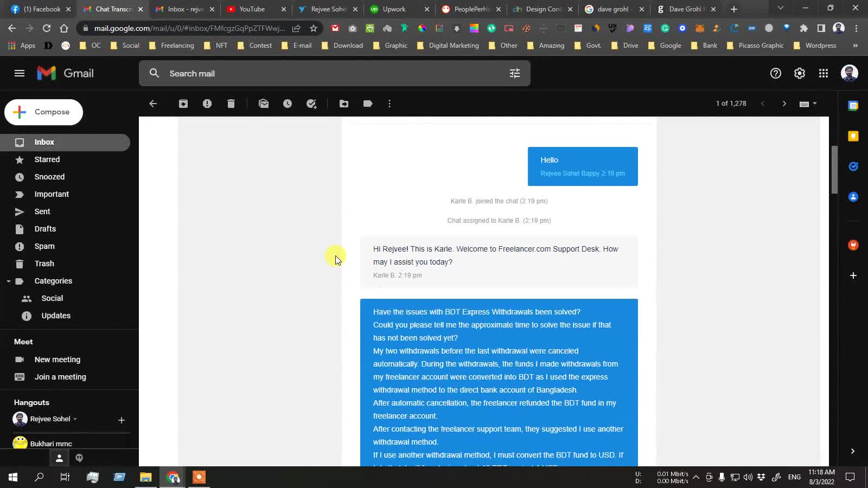Image resolution: width=868 pixels, height=488 pixels.
Task: Archive the open email
Action: (x=183, y=104)
